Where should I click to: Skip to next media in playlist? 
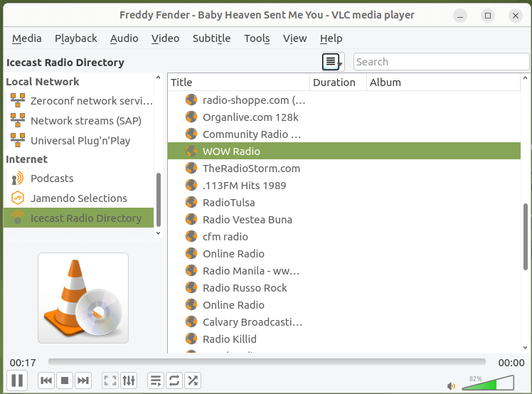click(x=83, y=380)
